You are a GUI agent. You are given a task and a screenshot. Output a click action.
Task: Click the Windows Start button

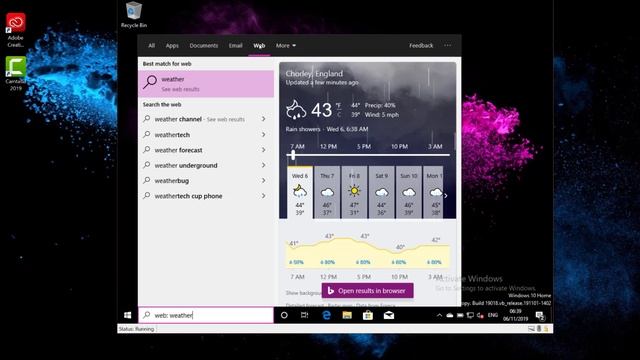pyautogui.click(x=127, y=315)
